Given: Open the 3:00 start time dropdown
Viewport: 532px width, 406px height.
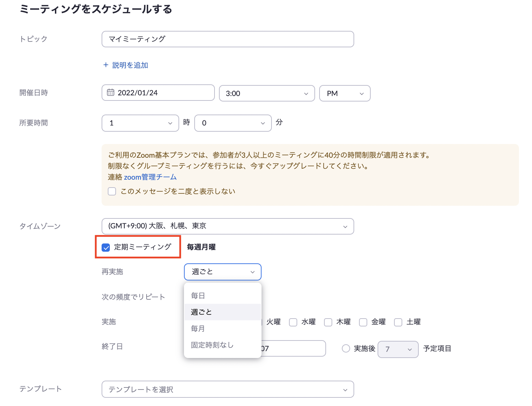Looking at the screenshot, I should 267,94.
